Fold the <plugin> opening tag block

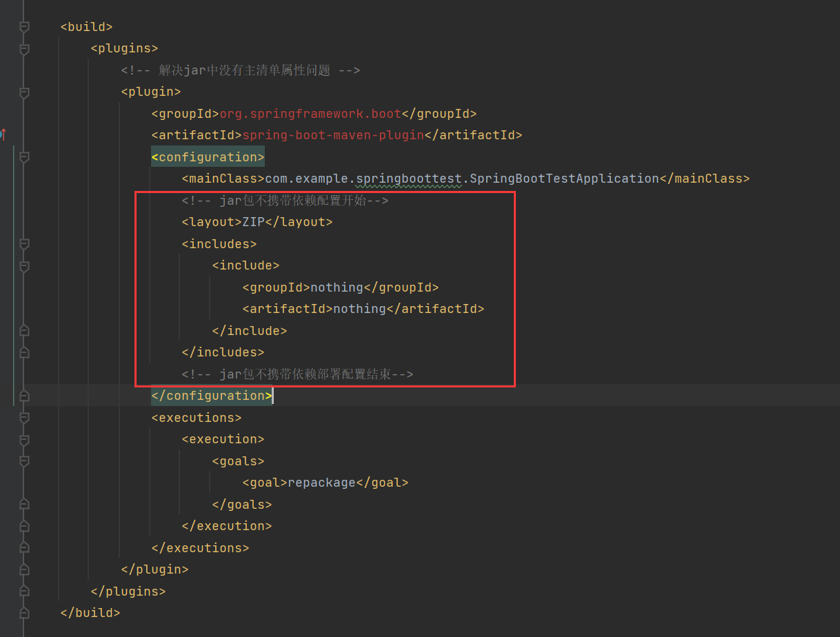click(24, 92)
